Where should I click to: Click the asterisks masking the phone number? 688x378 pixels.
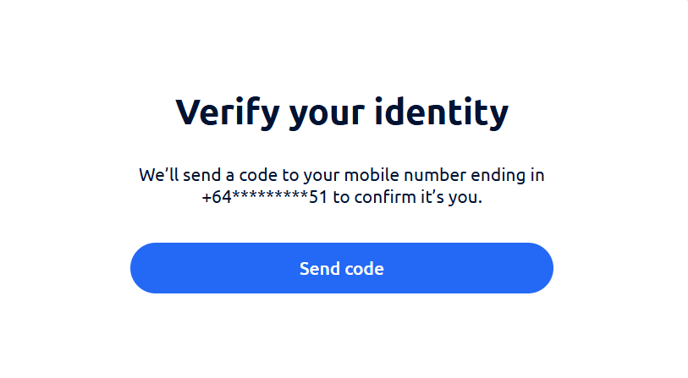(x=270, y=194)
